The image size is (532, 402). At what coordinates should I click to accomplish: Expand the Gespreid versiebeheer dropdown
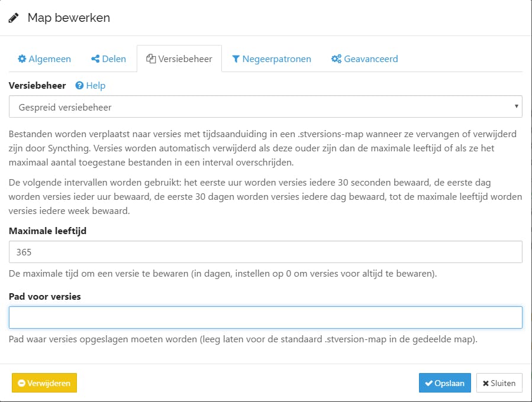265,107
